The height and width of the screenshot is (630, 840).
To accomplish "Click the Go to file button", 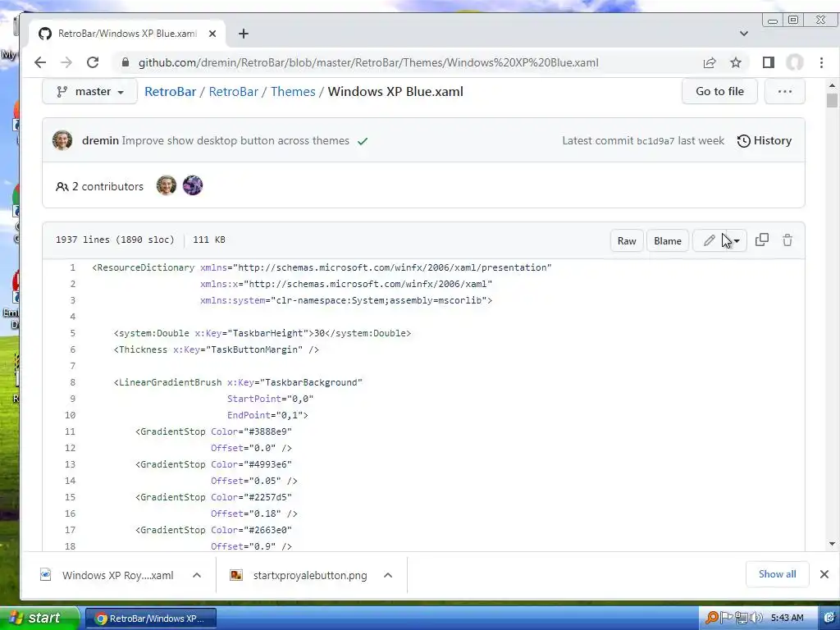I will [x=719, y=92].
